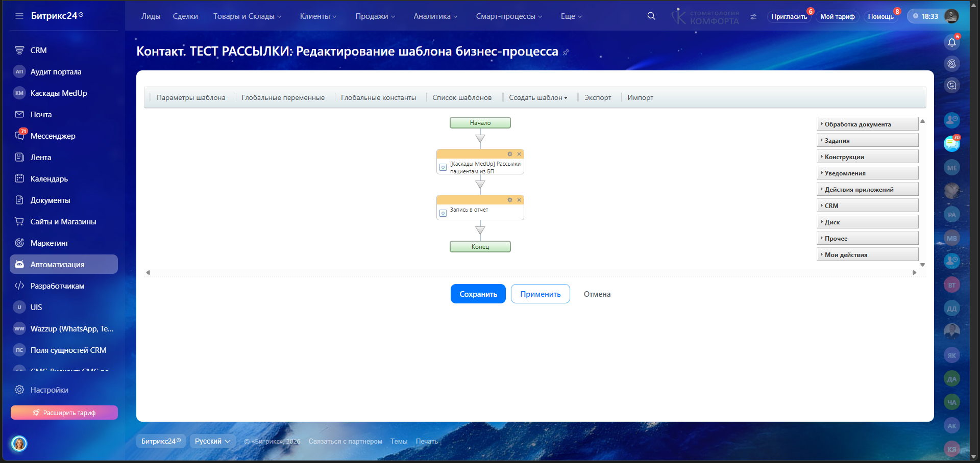Open the Клиенты dropdown menu
Image resolution: width=980 pixels, height=463 pixels.
click(318, 16)
